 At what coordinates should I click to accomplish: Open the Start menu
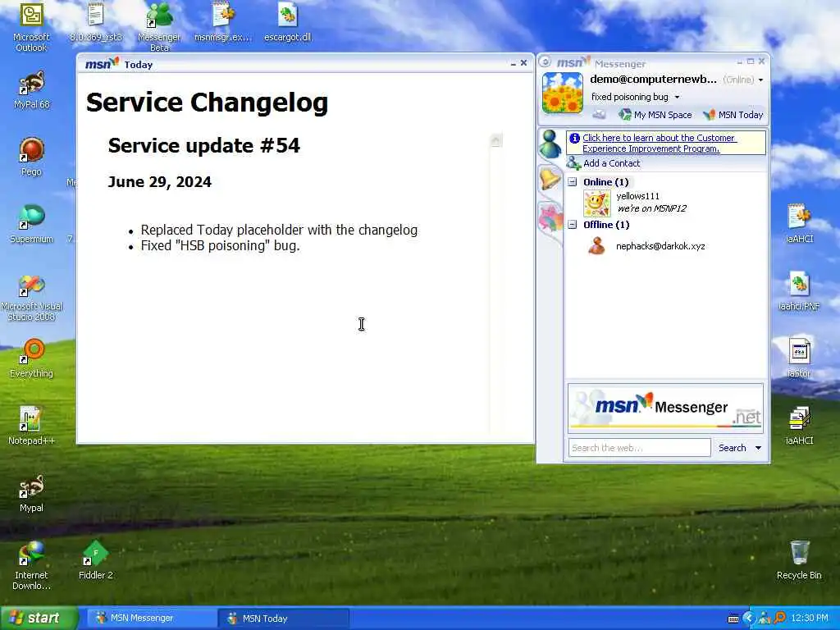tap(39, 619)
